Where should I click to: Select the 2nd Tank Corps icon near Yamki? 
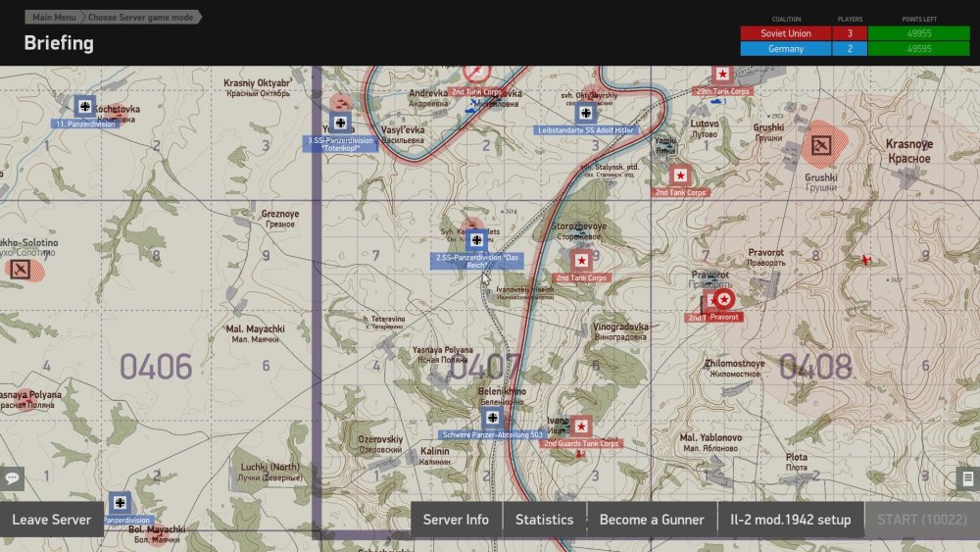[680, 176]
